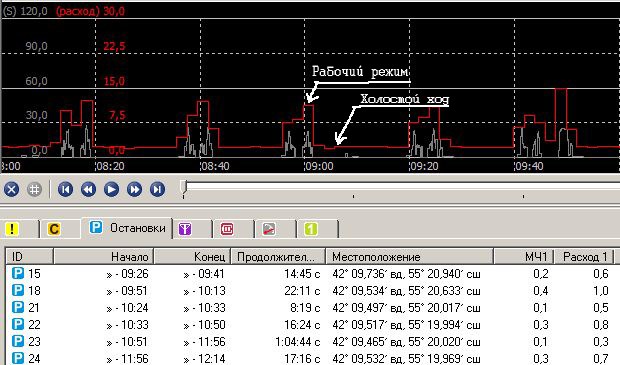Click the blue X cancel playback icon

[x=11, y=189]
